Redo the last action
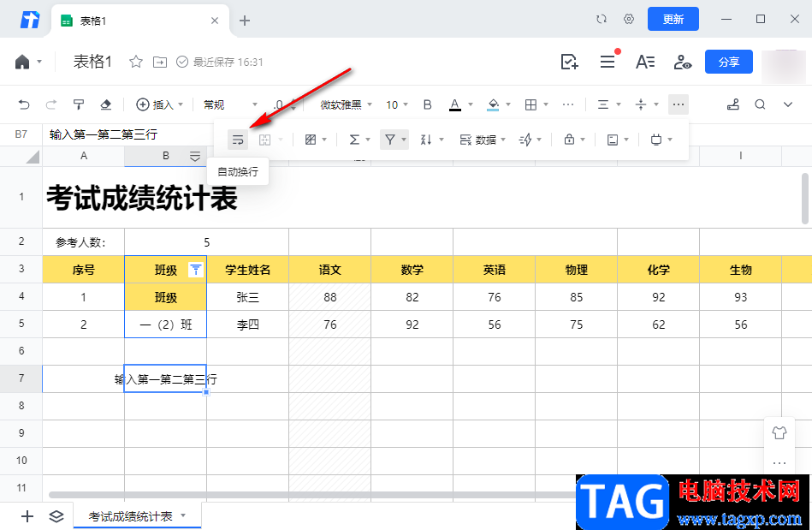This screenshot has width=812, height=530. pos(50,104)
